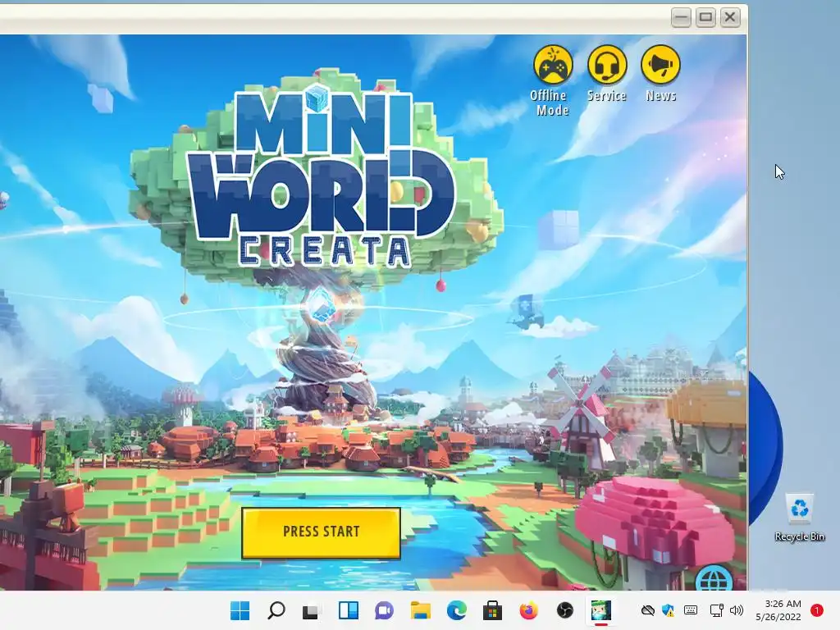Open Task View on the taskbar
This screenshot has height=630, width=840.
point(311,610)
